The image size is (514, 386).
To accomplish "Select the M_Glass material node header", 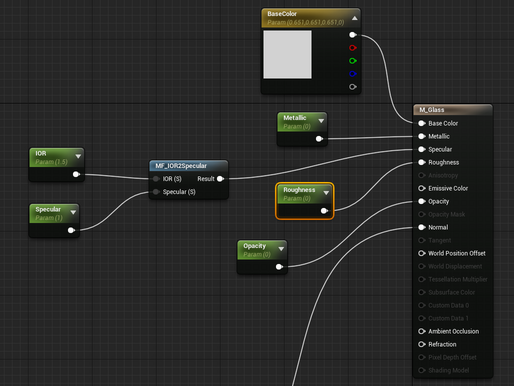I will point(453,110).
